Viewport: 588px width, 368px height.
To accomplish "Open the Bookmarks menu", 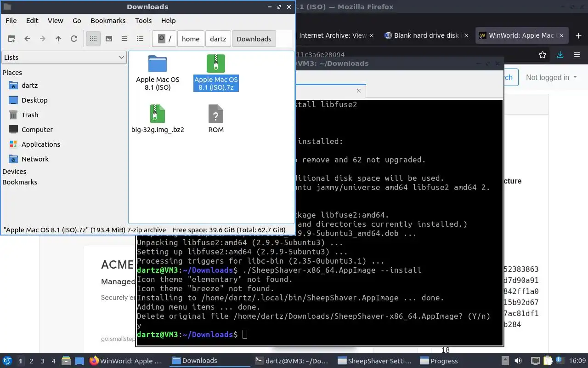I will tap(108, 20).
